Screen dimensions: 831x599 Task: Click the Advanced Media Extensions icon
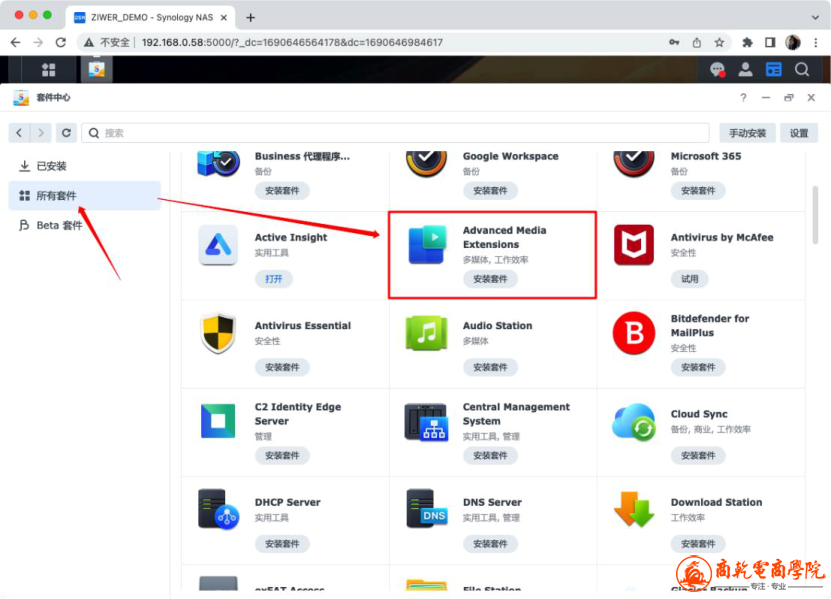[x=427, y=245]
